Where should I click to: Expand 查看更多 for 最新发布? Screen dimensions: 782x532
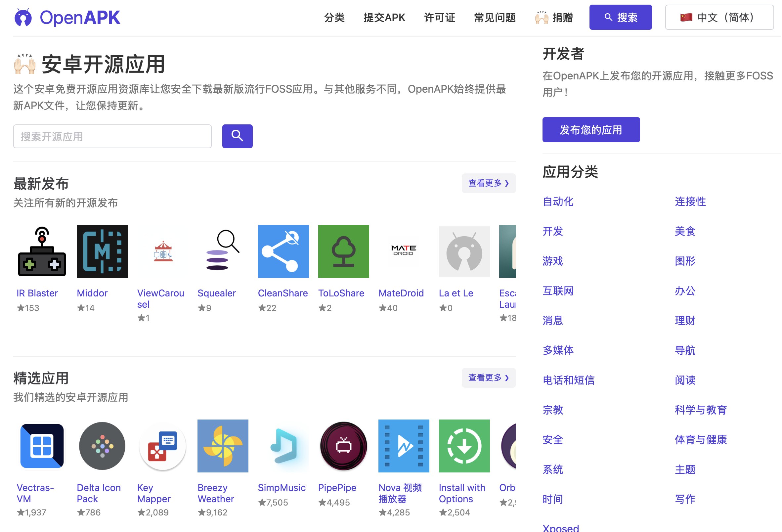489,183
